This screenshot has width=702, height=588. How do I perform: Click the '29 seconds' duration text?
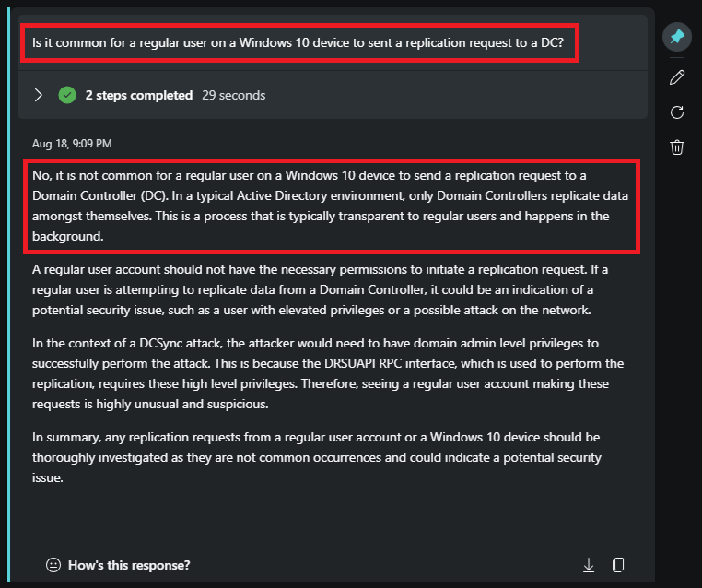233,95
